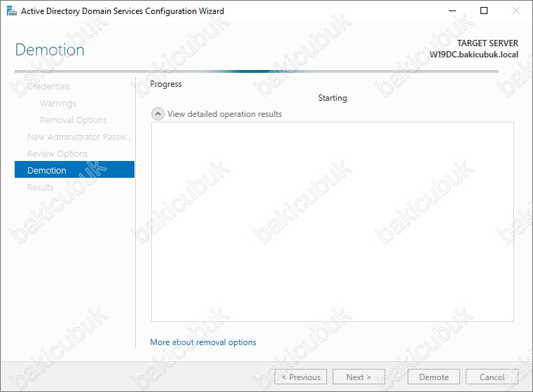Image resolution: width=533 pixels, height=392 pixels.
Task: Click the wizard app icon in title bar
Action: [x=12, y=11]
